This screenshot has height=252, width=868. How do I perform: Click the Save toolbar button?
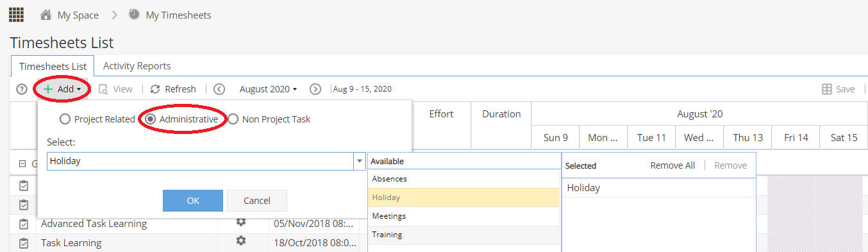pos(839,89)
